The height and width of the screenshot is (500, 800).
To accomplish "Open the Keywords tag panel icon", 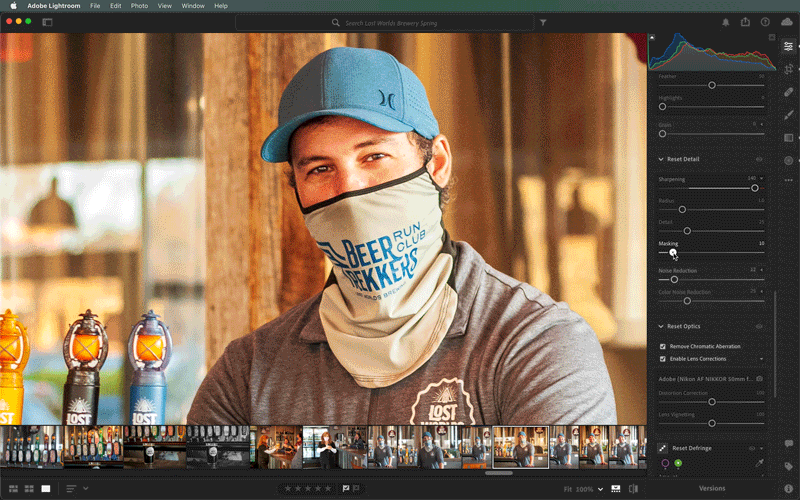I will [789, 466].
